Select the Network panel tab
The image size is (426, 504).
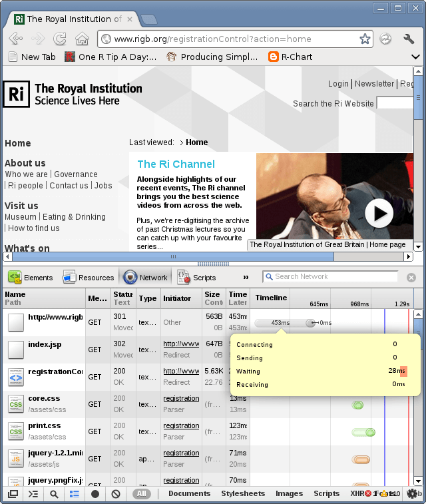[x=146, y=278]
